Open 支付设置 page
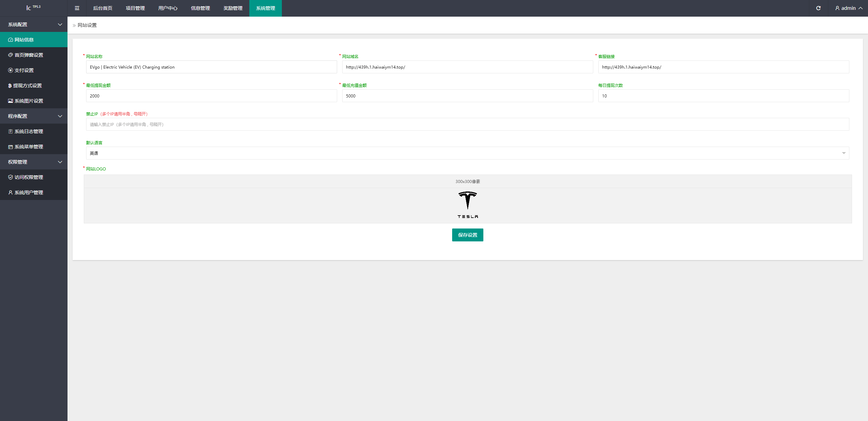Viewport: 868px width, 421px height. (x=34, y=70)
